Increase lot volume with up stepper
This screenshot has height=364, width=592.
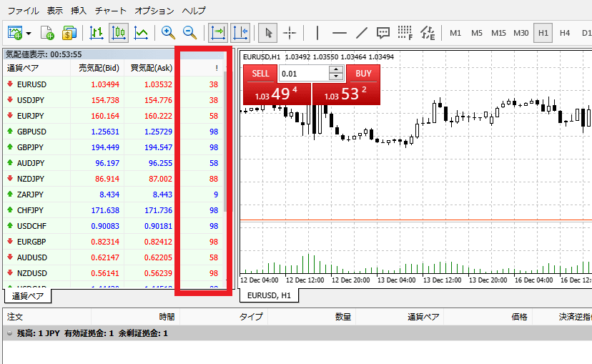pos(335,70)
